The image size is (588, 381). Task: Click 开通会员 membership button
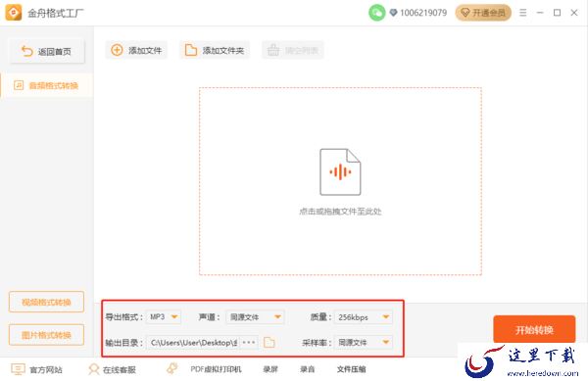click(483, 13)
